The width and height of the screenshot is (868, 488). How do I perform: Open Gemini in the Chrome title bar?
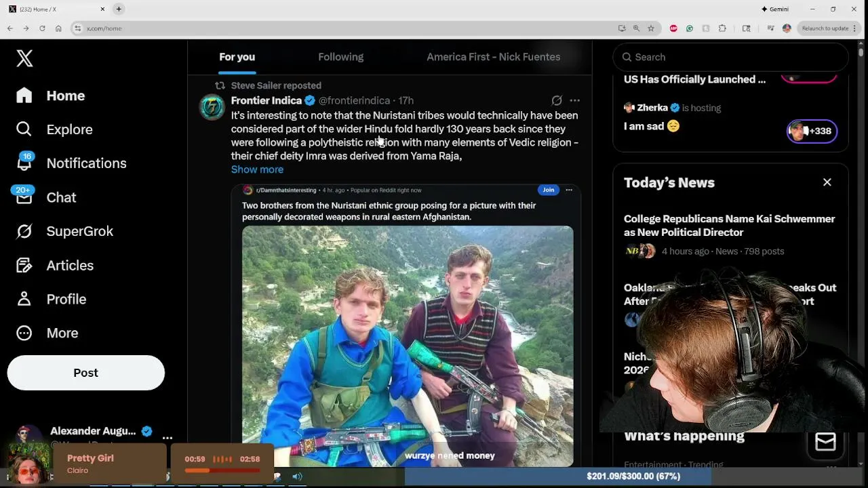point(775,9)
